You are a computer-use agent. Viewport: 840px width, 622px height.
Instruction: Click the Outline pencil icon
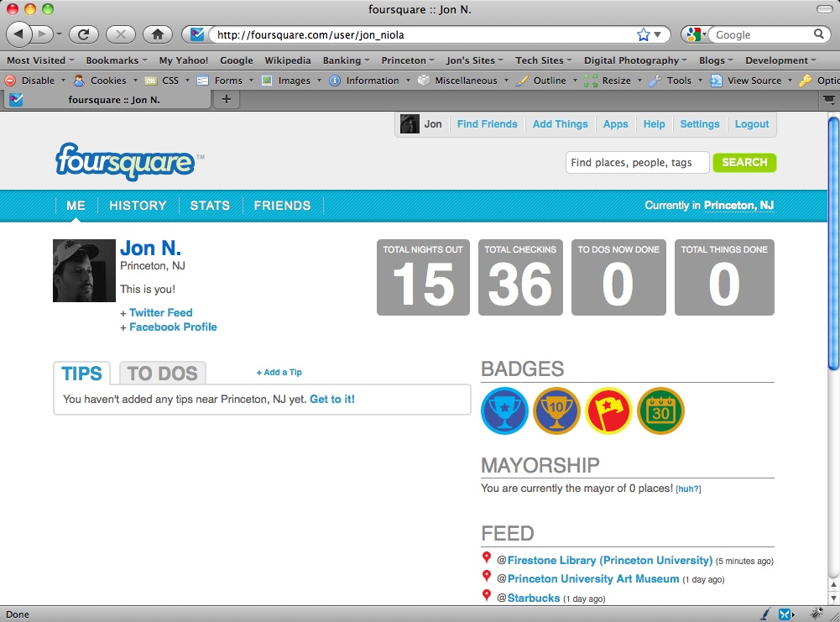[x=522, y=81]
